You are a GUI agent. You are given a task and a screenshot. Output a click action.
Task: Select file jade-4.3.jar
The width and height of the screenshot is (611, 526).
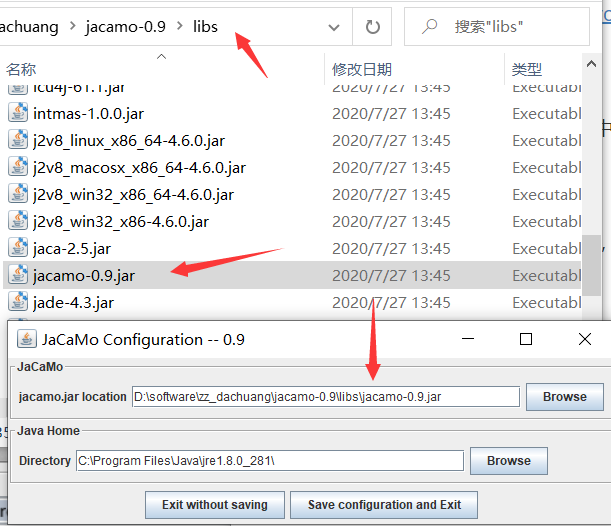click(74, 302)
